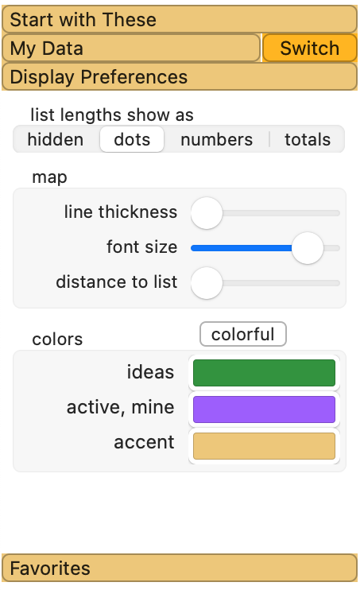Select numbers for list lengths
364x590 pixels.
click(217, 139)
